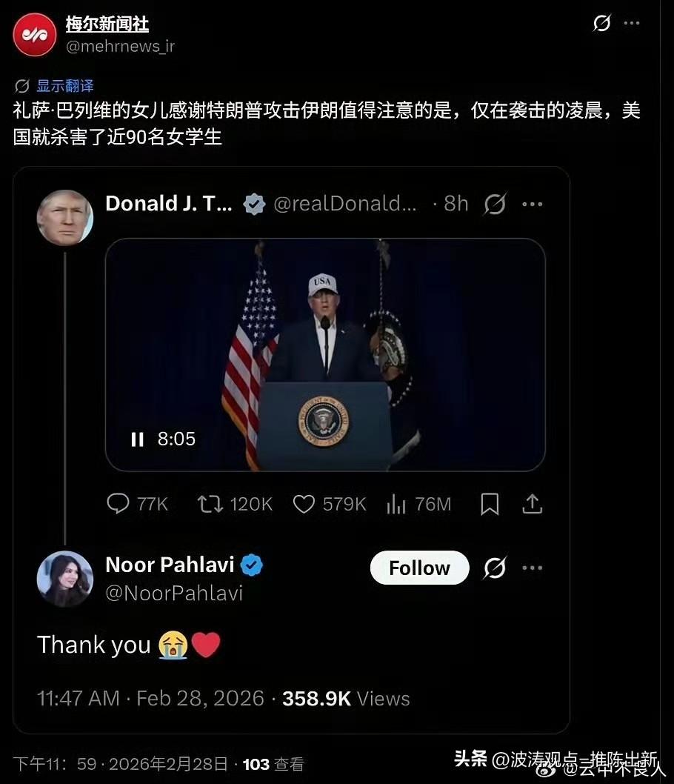Click the Grok icon next to Follow button
The width and height of the screenshot is (674, 784).
click(496, 568)
